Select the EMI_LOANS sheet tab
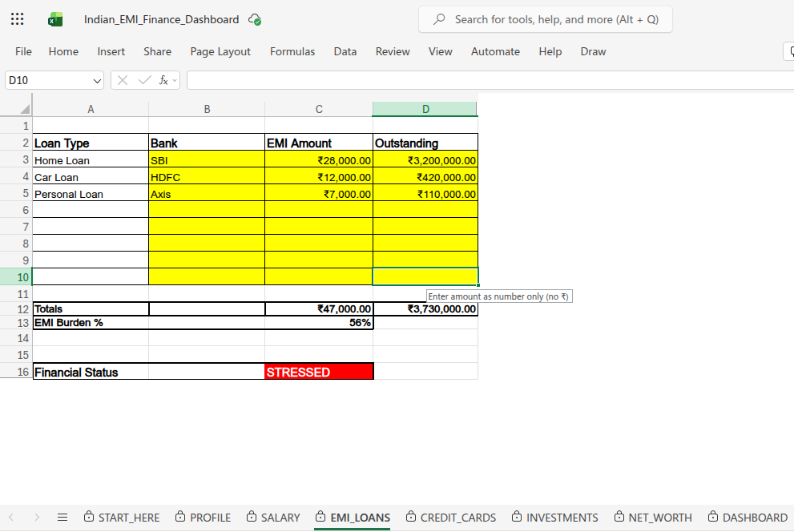This screenshot has width=794, height=532. [x=353, y=518]
